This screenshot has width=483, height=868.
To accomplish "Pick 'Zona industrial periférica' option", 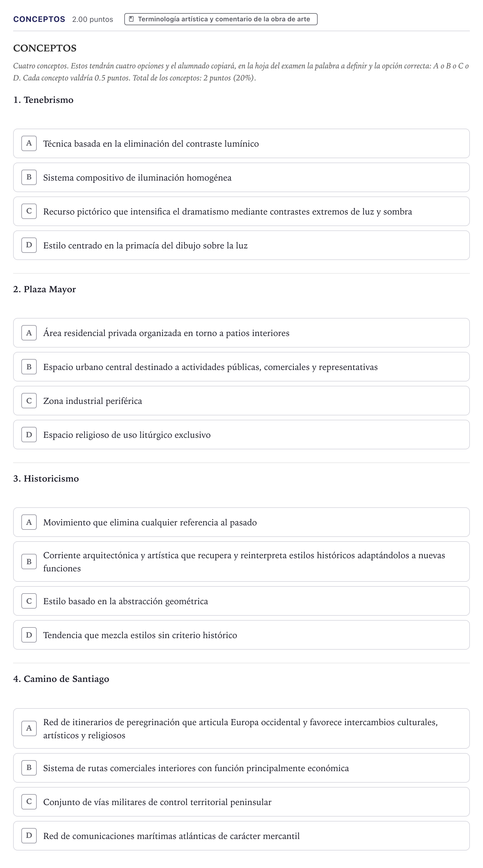I will (241, 401).
